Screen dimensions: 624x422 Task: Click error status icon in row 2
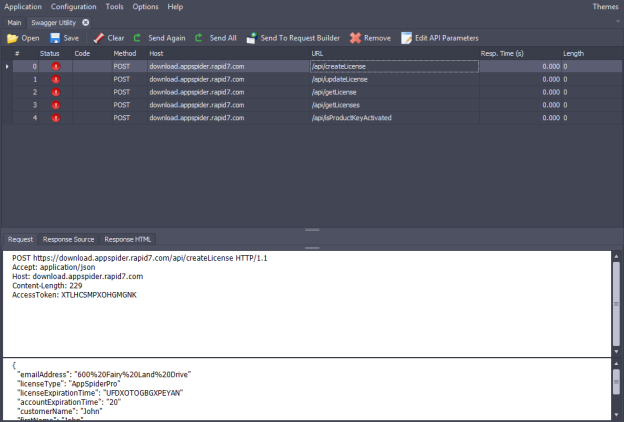[x=55, y=91]
